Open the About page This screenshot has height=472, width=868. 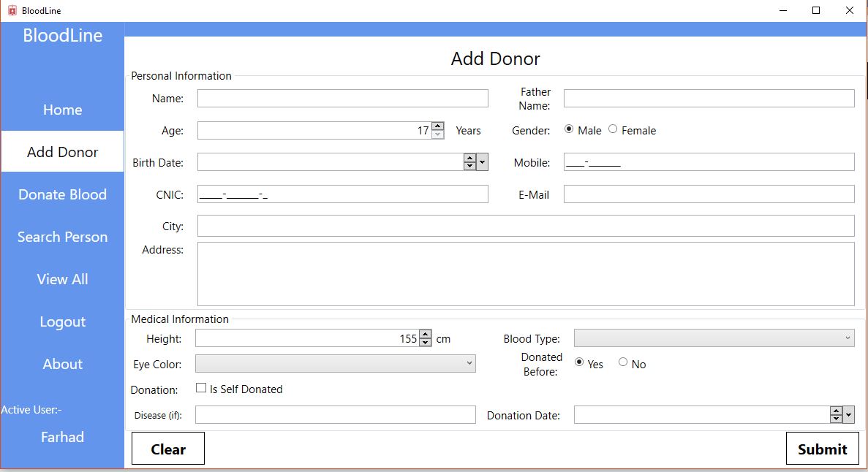point(63,364)
